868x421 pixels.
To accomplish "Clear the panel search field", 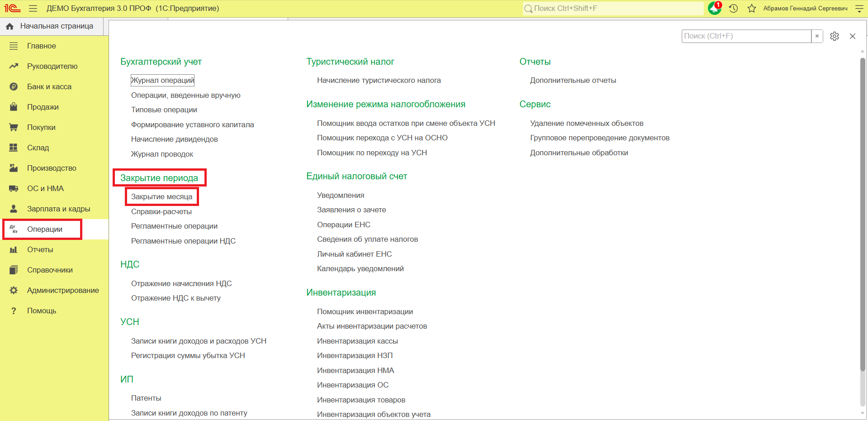I will 817,36.
